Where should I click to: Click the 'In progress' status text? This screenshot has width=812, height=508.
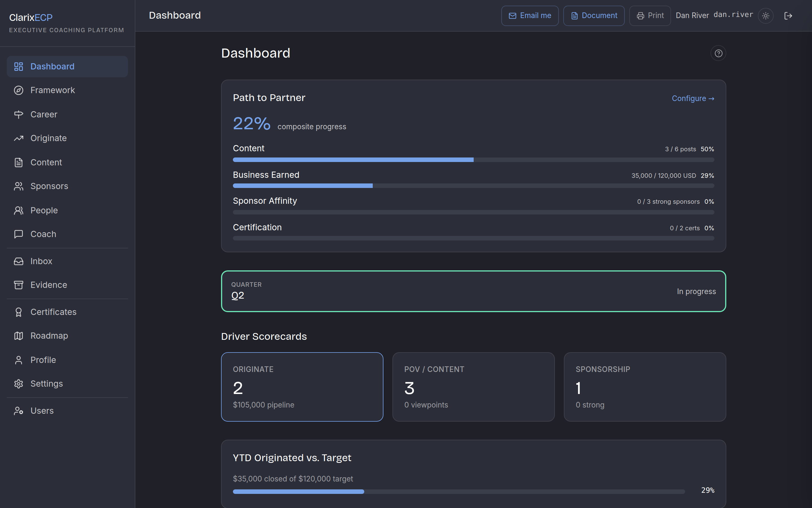tap(696, 291)
